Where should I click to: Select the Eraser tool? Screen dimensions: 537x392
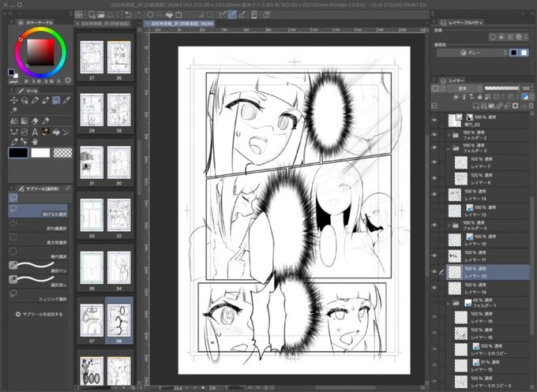[35, 121]
